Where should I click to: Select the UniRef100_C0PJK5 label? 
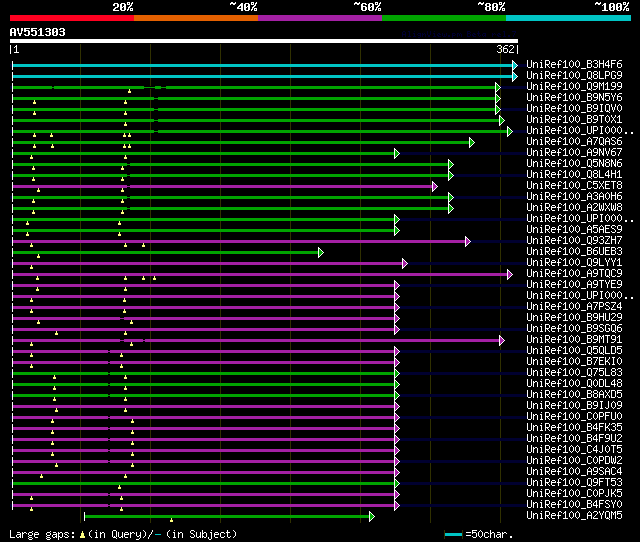(x=574, y=494)
